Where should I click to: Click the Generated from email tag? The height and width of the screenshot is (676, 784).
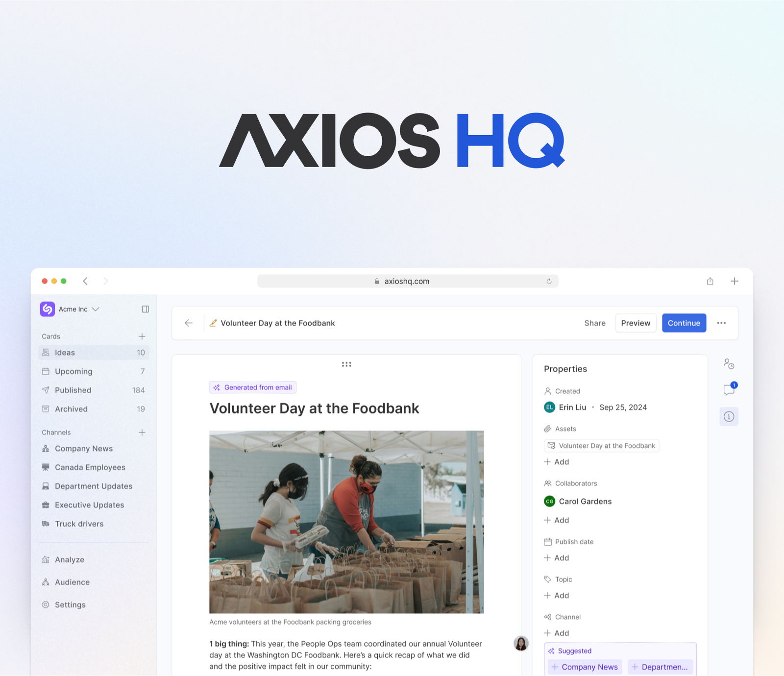(253, 387)
